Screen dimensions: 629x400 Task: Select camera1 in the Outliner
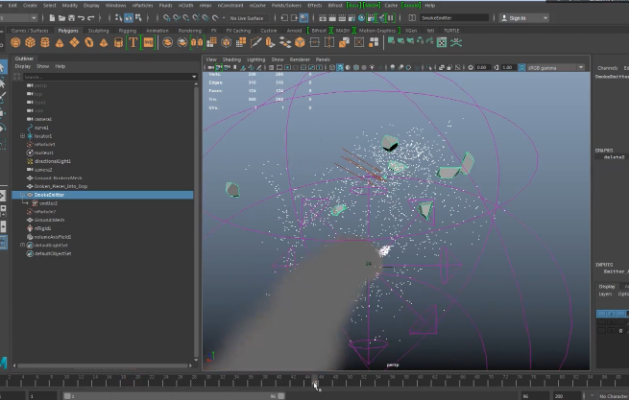click(43, 119)
